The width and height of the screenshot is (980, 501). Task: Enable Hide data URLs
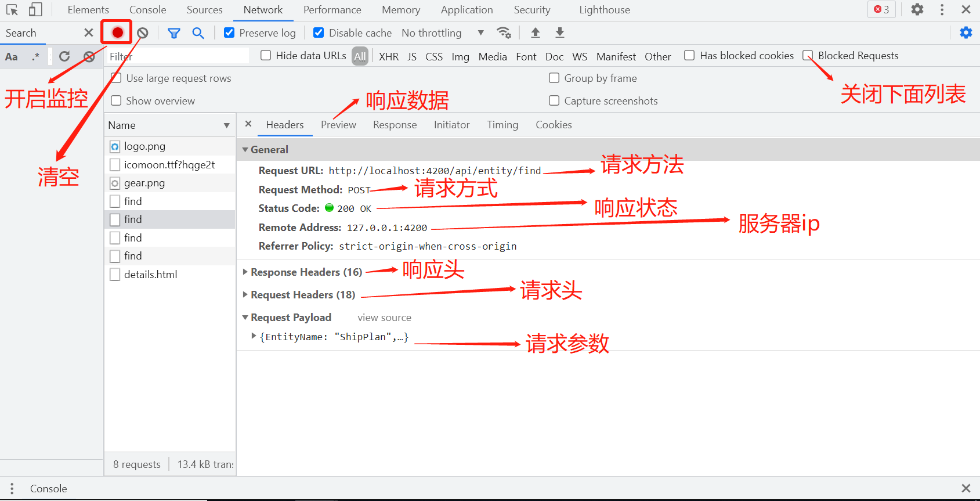pos(266,55)
